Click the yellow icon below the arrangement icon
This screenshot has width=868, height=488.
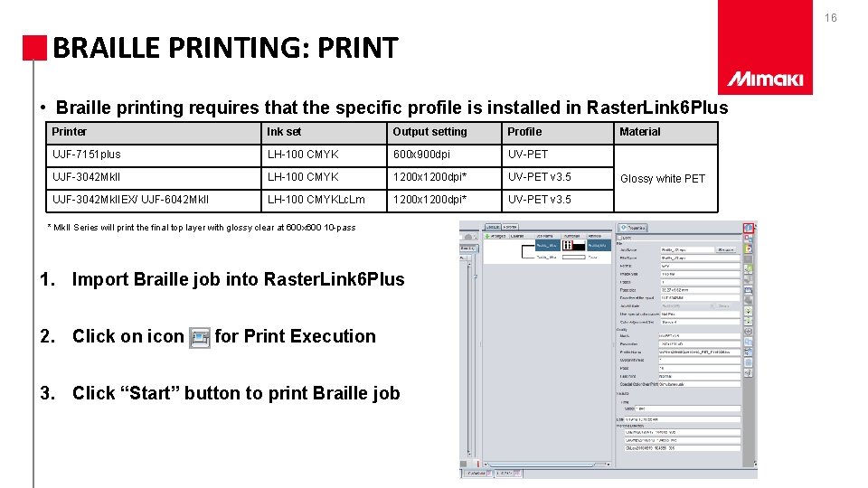(x=749, y=249)
